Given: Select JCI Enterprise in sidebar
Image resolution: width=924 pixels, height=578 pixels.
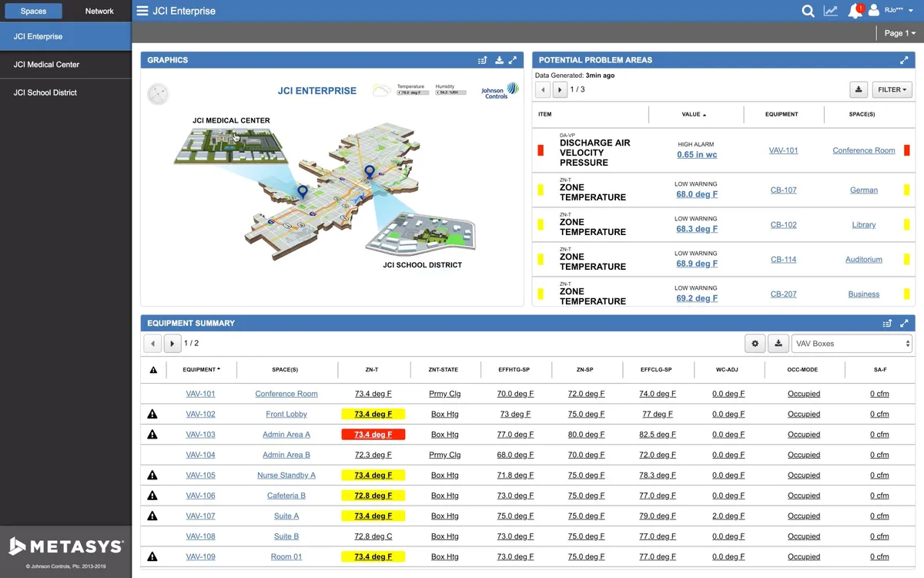Looking at the screenshot, I should [65, 36].
